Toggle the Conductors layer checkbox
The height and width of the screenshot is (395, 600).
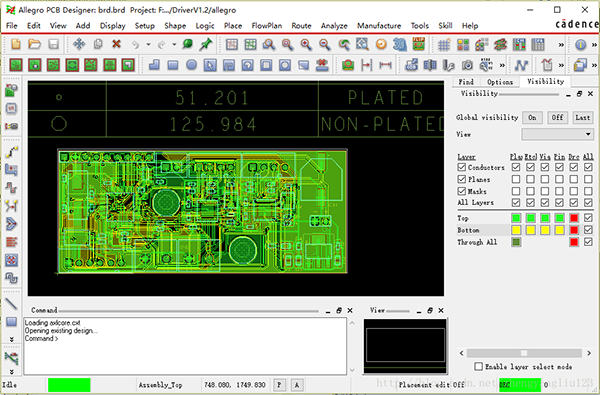(461, 167)
